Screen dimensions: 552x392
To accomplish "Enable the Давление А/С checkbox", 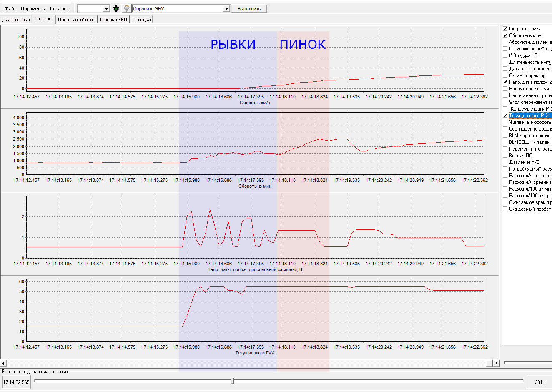I will pyautogui.click(x=505, y=162).
